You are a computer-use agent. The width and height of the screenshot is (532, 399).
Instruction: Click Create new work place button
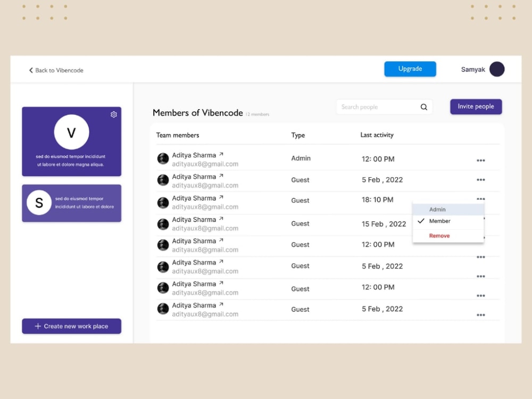[72, 326]
